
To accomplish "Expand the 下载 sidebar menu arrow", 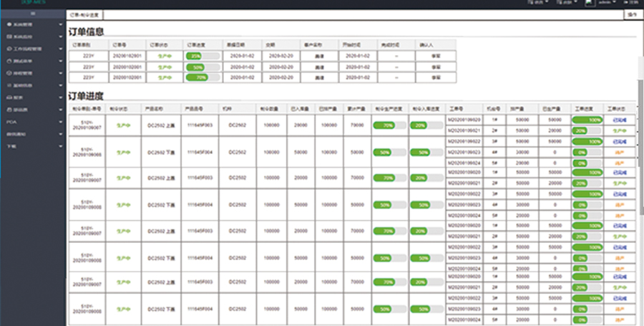I will point(60,146).
